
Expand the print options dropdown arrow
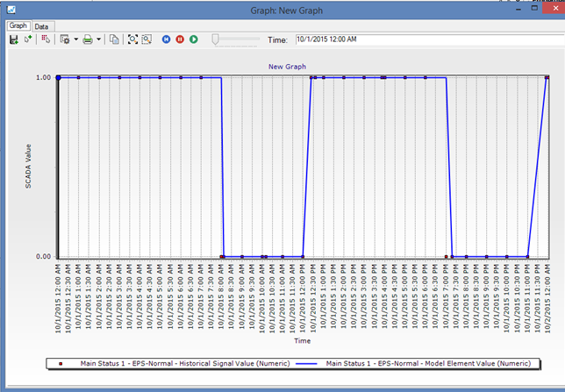(99, 39)
